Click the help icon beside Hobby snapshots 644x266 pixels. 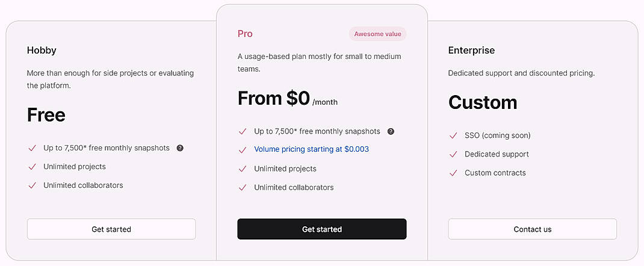tap(180, 148)
